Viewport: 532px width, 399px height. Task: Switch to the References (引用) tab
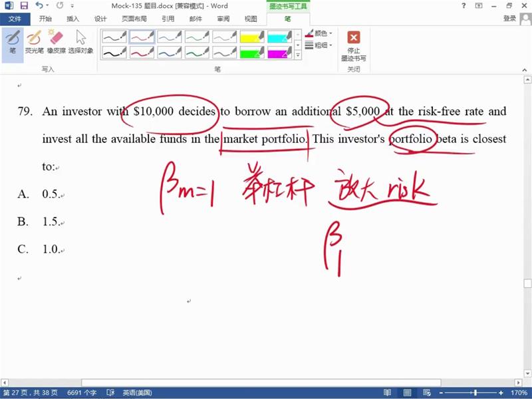click(x=168, y=19)
